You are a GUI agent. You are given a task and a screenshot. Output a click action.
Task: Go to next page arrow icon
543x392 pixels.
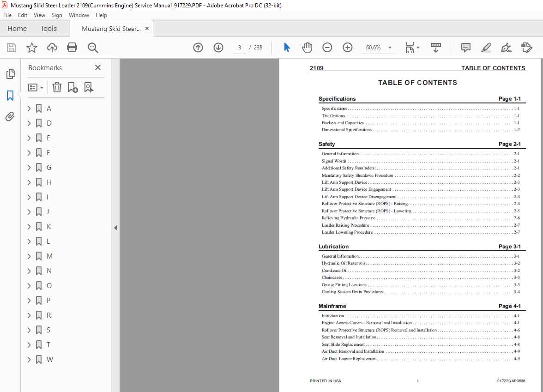[218, 48]
